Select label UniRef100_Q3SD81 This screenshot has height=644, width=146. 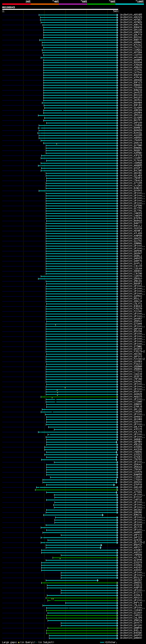point(131,447)
